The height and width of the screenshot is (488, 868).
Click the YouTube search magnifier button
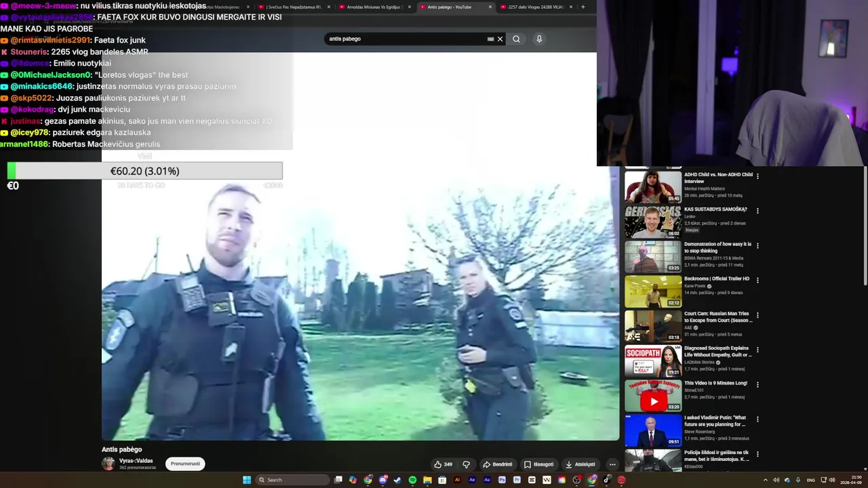coord(516,39)
